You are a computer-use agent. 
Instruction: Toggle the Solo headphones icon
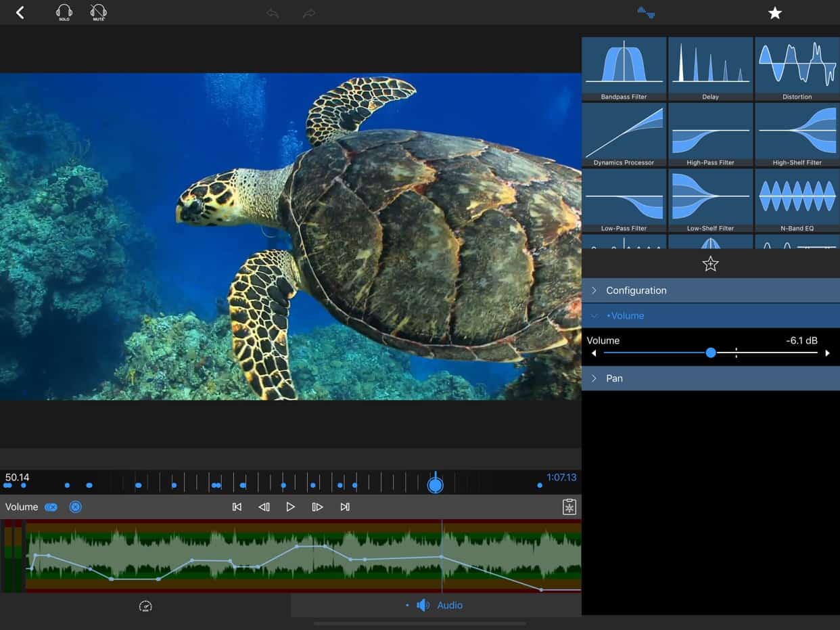pos(64,12)
